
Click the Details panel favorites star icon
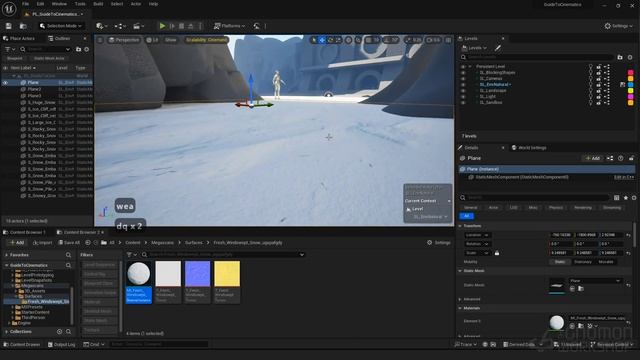626,198
